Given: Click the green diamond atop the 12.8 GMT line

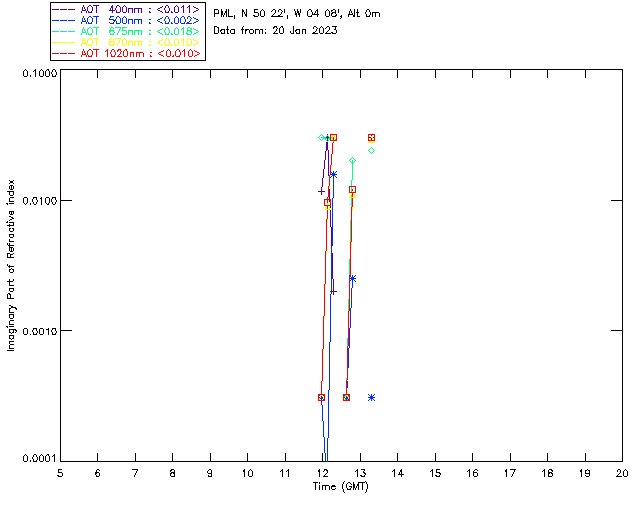Looking at the screenshot, I should (353, 160).
